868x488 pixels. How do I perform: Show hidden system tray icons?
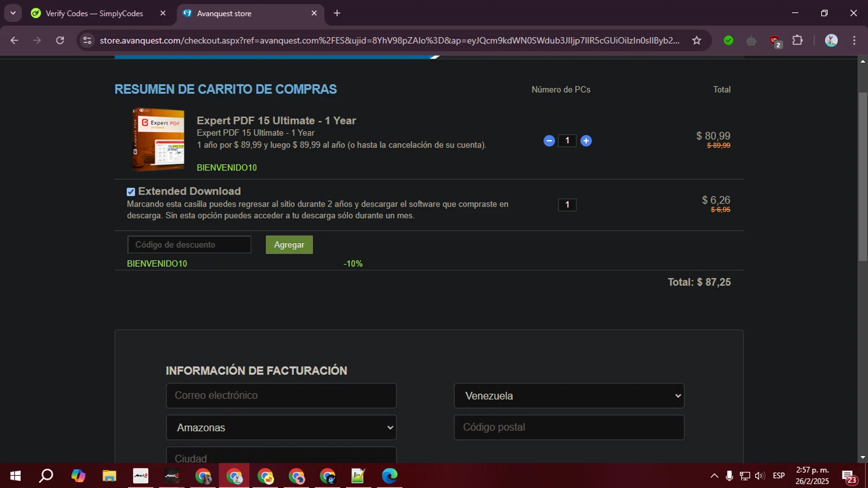pos(714,476)
